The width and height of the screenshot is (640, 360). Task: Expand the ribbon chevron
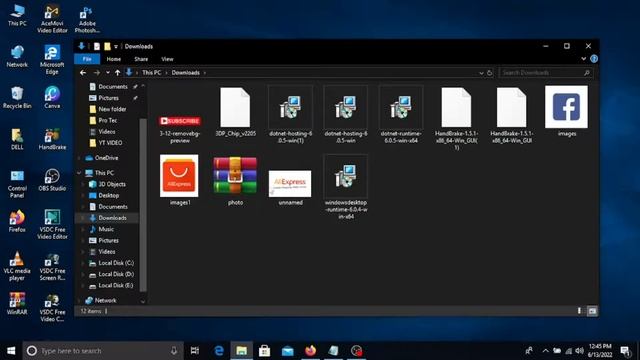coord(584,59)
